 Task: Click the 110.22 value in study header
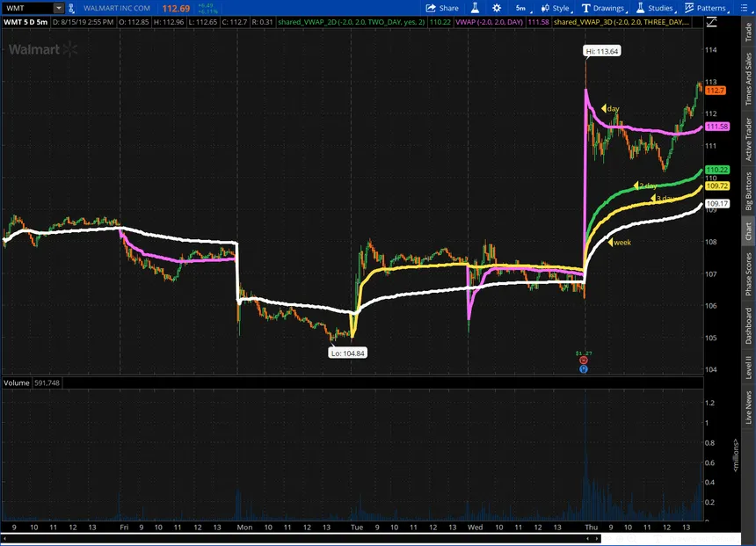click(x=440, y=22)
